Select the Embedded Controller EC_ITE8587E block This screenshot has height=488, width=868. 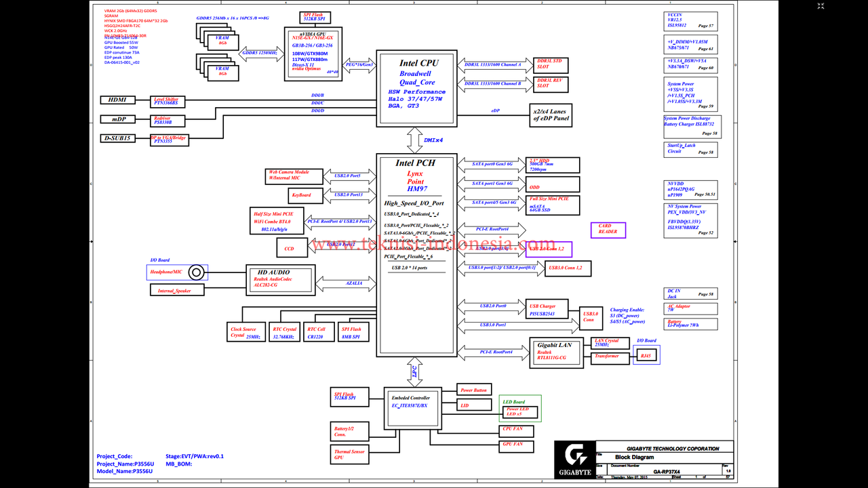tap(412, 409)
